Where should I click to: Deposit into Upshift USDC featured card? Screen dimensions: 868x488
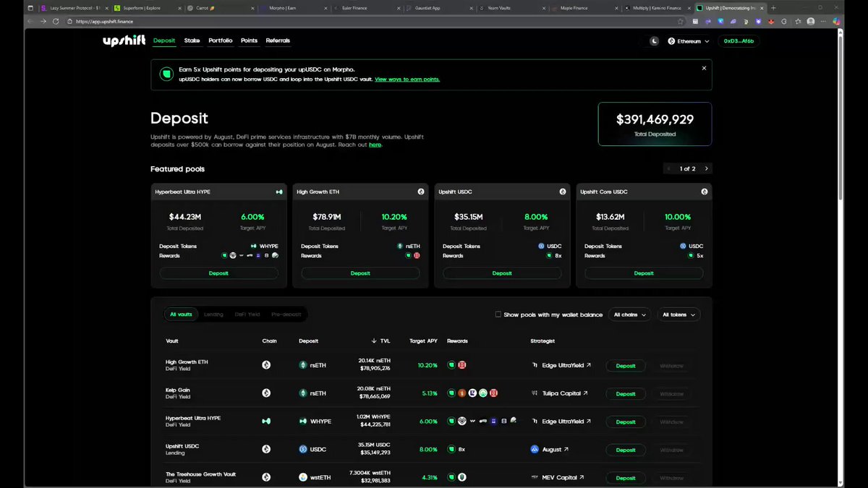pyautogui.click(x=502, y=273)
